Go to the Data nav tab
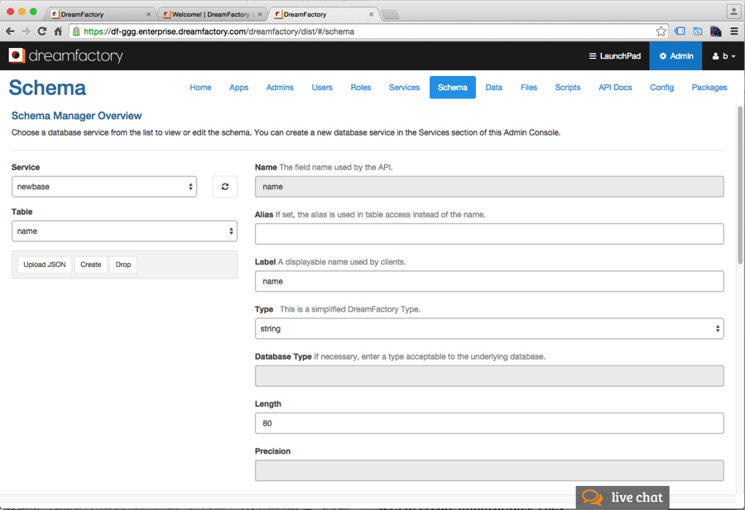Viewport: 745px width, 510px height. [x=494, y=87]
